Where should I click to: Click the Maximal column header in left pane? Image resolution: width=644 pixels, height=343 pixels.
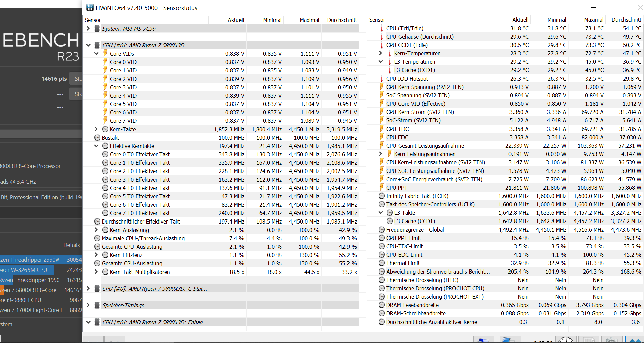click(303, 20)
